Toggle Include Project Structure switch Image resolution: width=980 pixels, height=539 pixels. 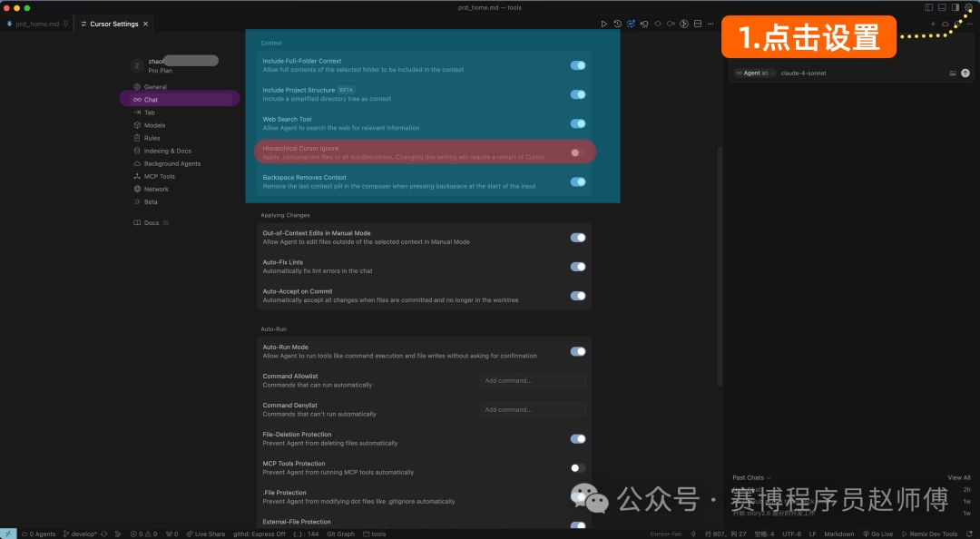pos(577,94)
